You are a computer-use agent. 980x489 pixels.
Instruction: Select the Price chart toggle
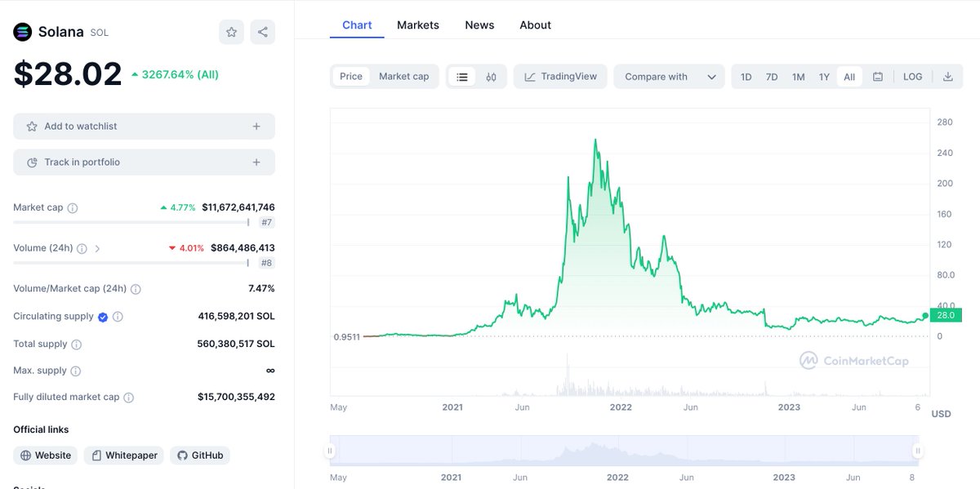351,77
